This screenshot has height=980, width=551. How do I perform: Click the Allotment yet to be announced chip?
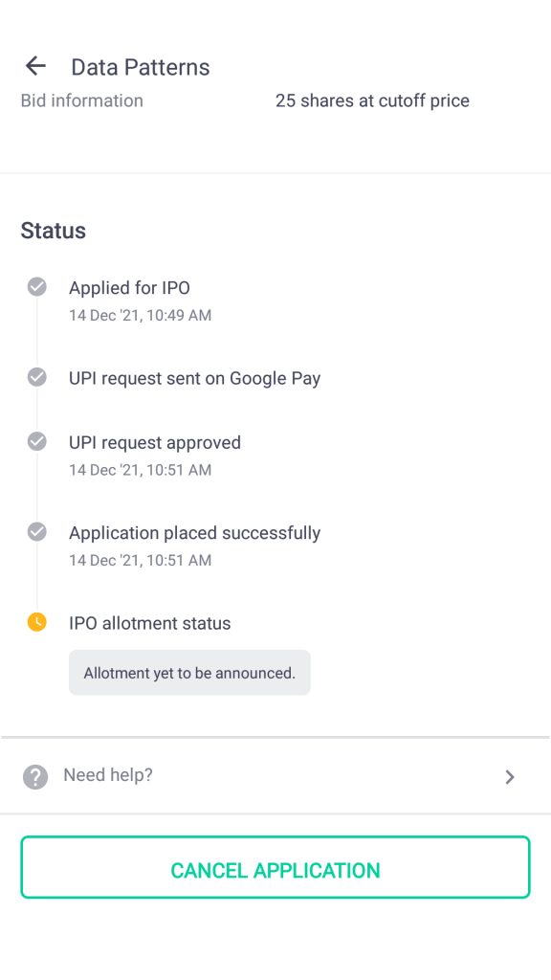coord(189,672)
